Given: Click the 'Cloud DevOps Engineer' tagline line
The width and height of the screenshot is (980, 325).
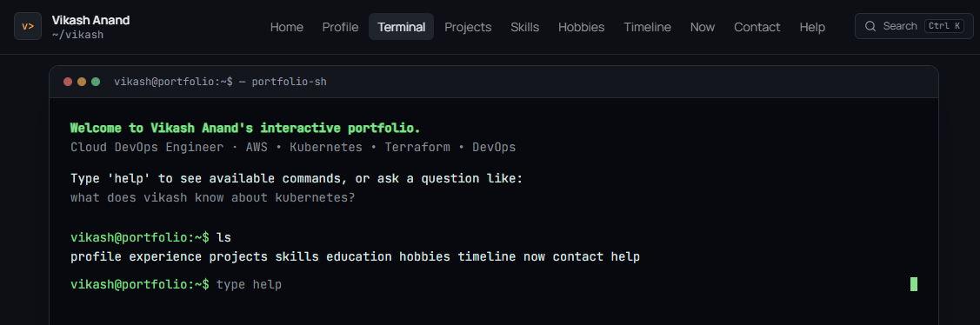Looking at the screenshot, I should pyautogui.click(x=293, y=148).
